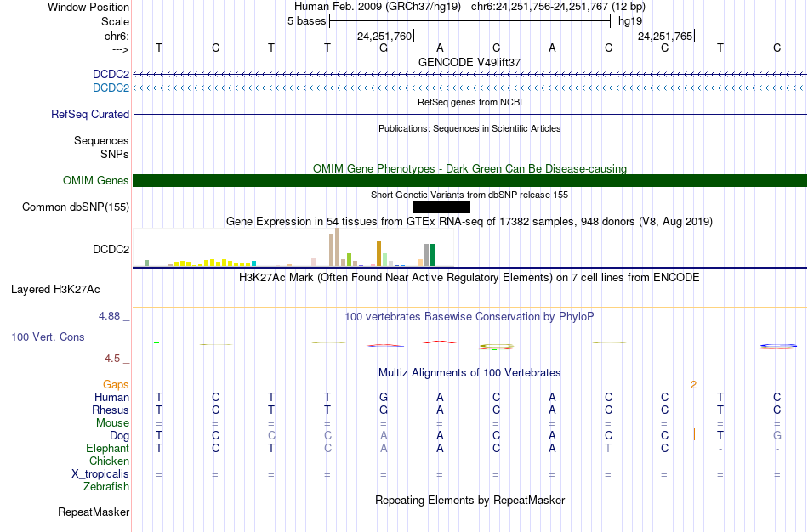Click the chr6 coordinate range text

click(558, 7)
